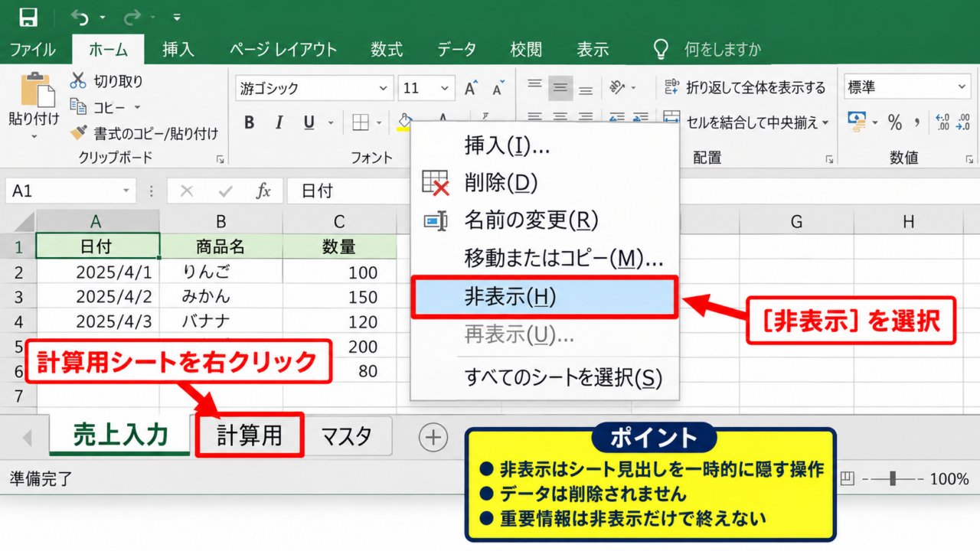Choose 削除(D) in context menu

click(544, 183)
